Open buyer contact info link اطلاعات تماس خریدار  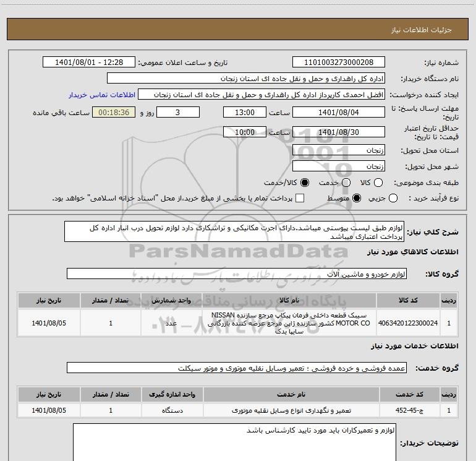(x=102, y=95)
